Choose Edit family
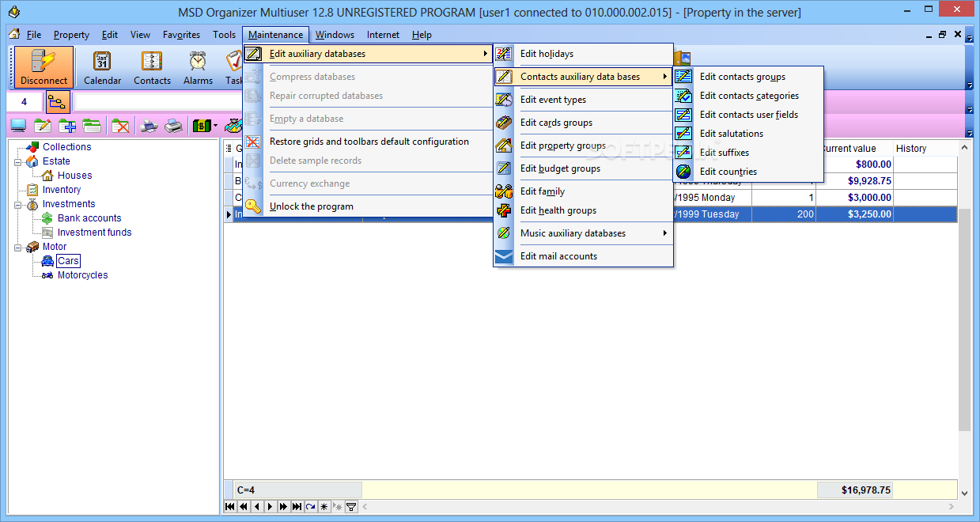The height and width of the screenshot is (522, 980). coord(583,191)
